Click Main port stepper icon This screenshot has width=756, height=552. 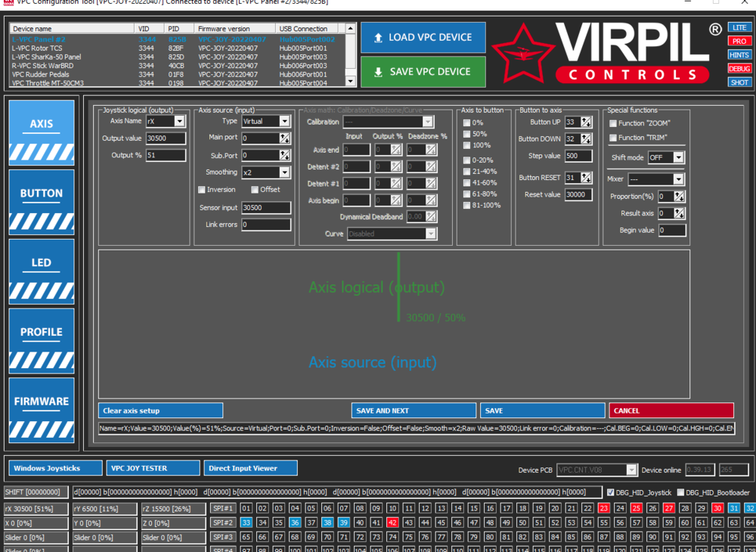pos(285,139)
